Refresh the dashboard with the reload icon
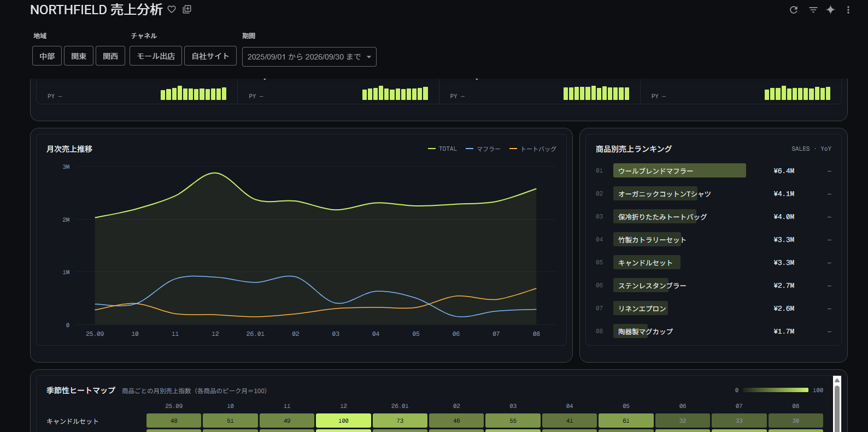Image resolution: width=868 pixels, height=432 pixels. tap(794, 10)
